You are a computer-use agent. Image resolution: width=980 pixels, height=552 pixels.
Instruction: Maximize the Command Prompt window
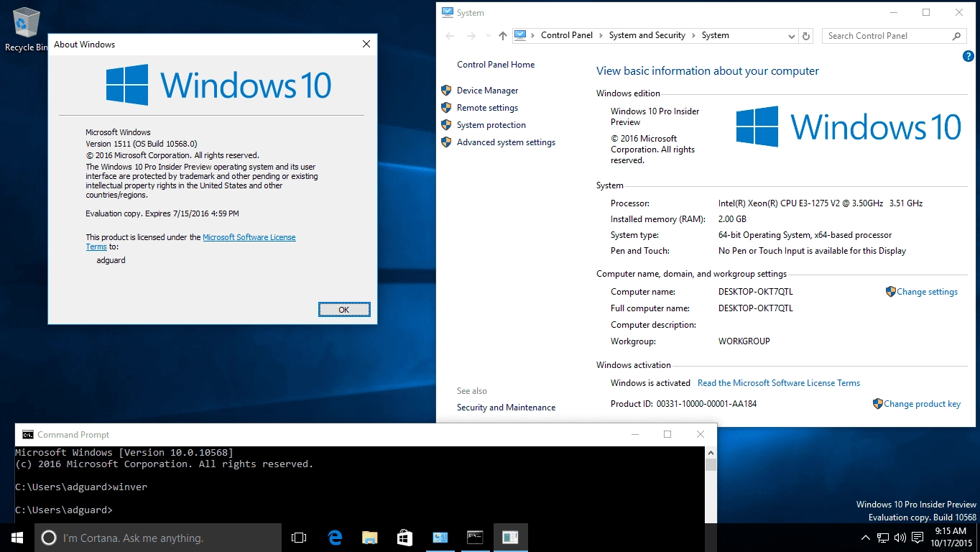tap(667, 434)
